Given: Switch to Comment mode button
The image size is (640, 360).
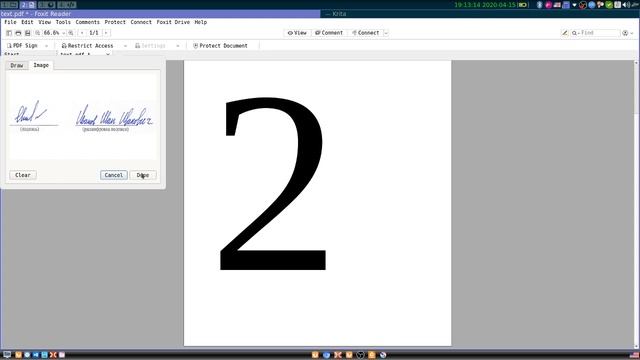Looking at the screenshot, I should click(329, 33).
